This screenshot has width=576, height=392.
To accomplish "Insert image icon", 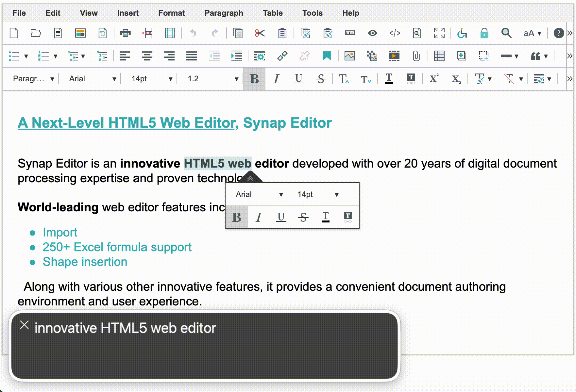I will 350,56.
